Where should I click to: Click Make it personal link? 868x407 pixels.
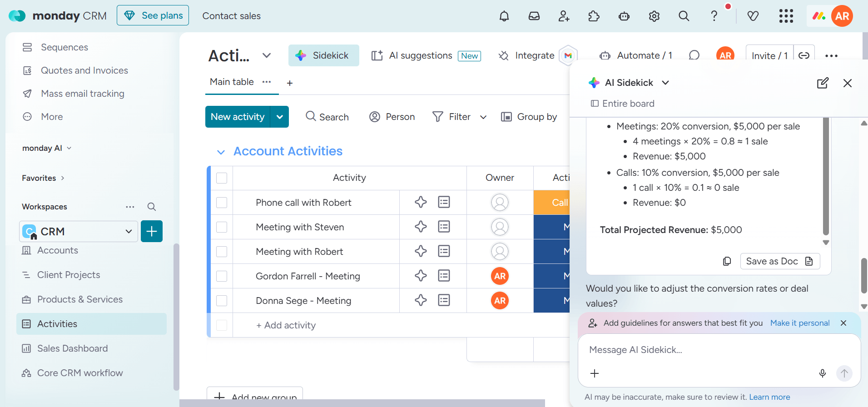tap(800, 323)
